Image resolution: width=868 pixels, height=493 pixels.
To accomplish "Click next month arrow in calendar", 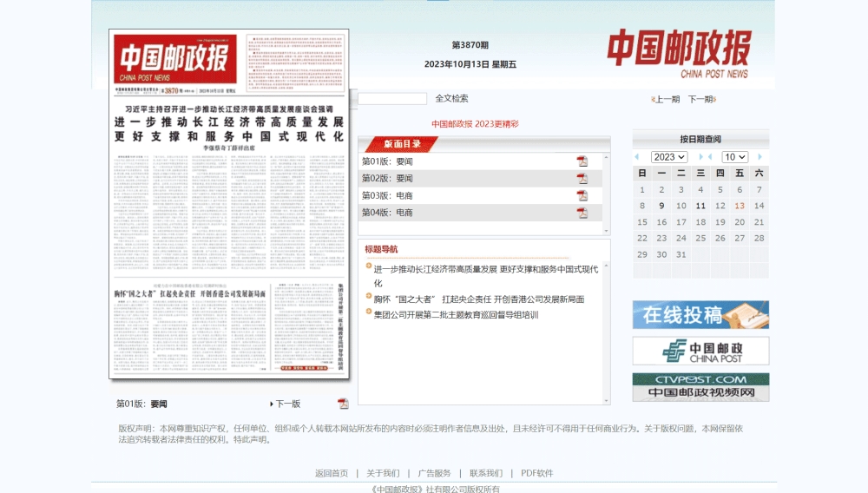I will (759, 157).
